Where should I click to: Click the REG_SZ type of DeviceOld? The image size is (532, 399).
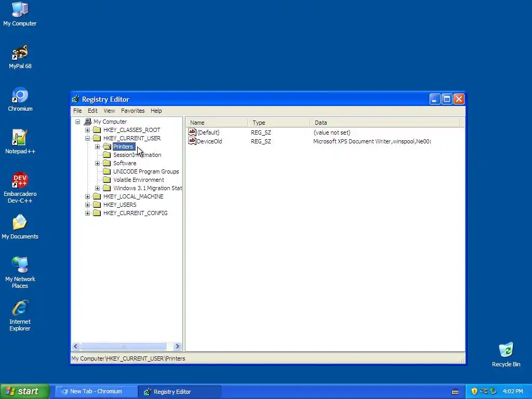tap(261, 141)
